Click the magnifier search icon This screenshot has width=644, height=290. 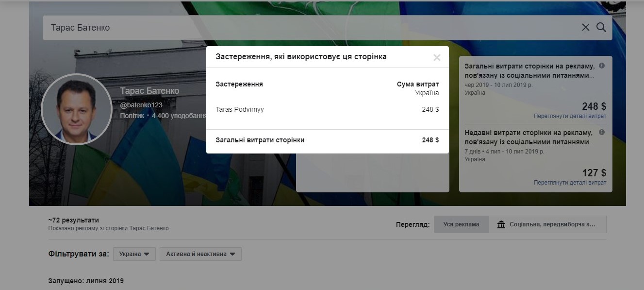coord(601,28)
